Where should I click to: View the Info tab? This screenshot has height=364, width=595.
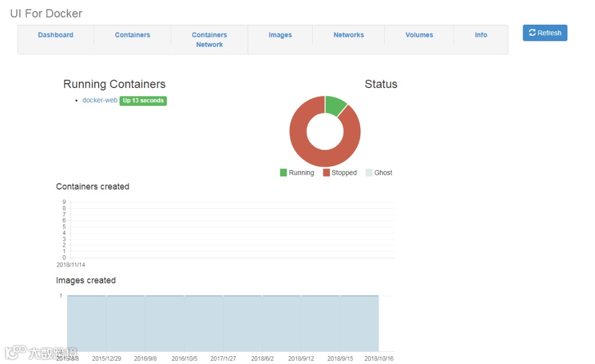(x=481, y=35)
